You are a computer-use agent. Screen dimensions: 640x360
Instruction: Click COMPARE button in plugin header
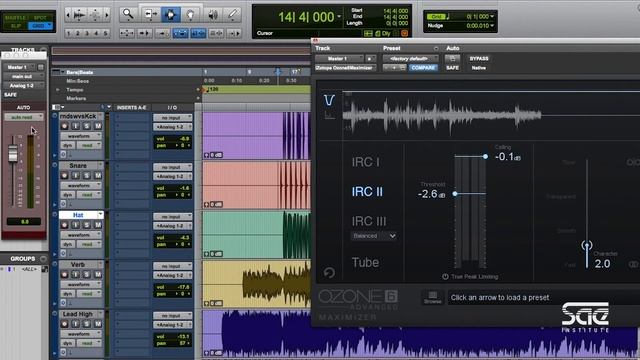pyautogui.click(x=423, y=68)
